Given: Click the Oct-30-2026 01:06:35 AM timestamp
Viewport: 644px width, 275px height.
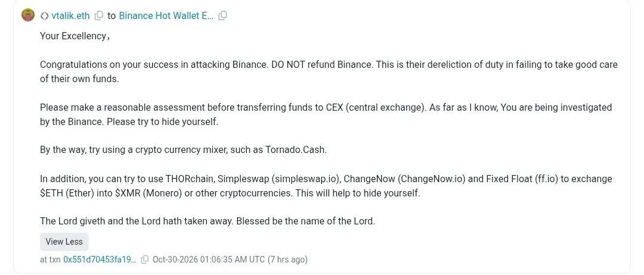Looking at the screenshot, I should (x=209, y=260).
